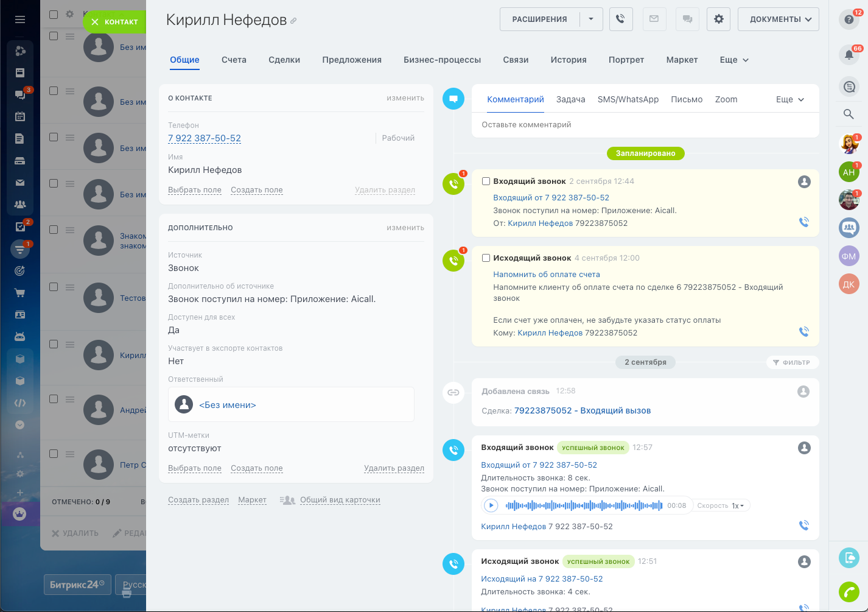Play the incoming call recording
Screen dimensions: 868x612
coord(491,505)
